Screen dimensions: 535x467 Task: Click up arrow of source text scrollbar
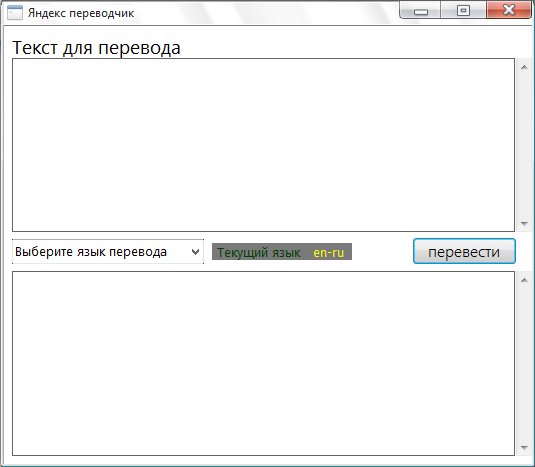tap(524, 67)
